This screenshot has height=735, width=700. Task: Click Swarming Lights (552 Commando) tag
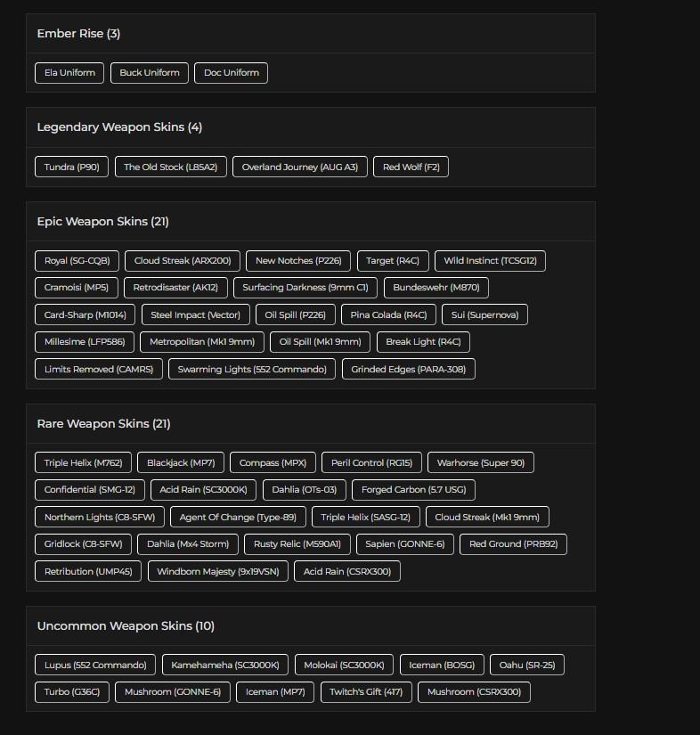pos(252,369)
